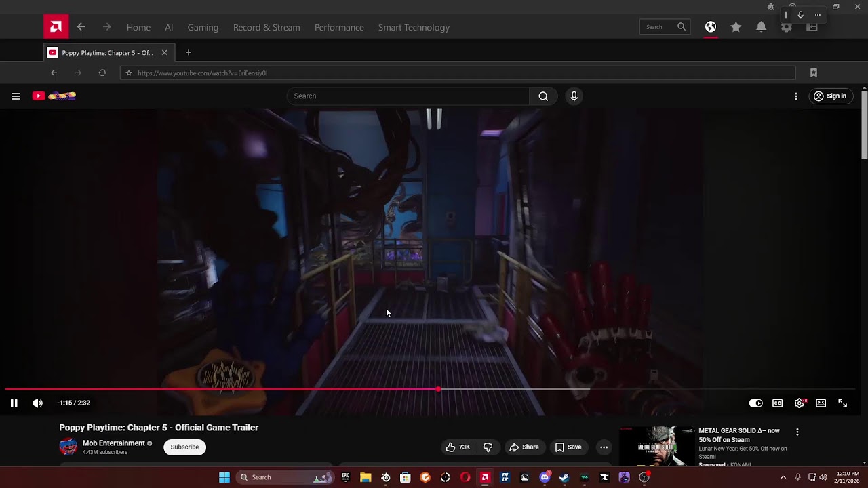Enter full screen video mode

843,403
